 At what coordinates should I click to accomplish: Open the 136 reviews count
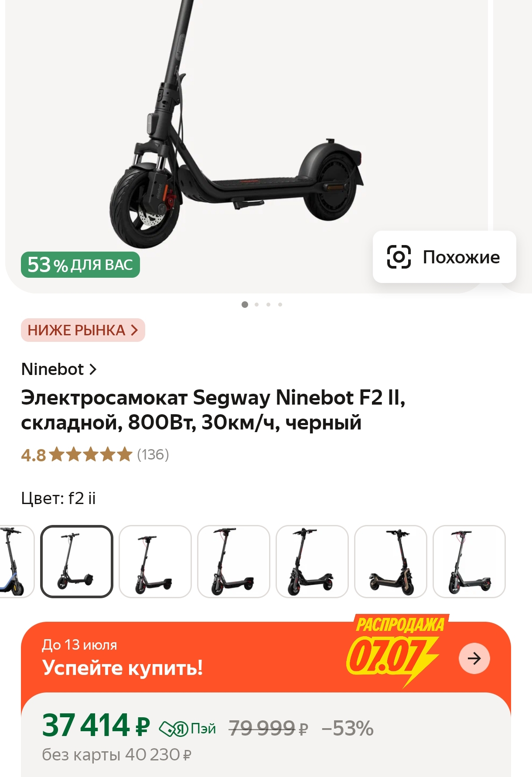pos(153,455)
